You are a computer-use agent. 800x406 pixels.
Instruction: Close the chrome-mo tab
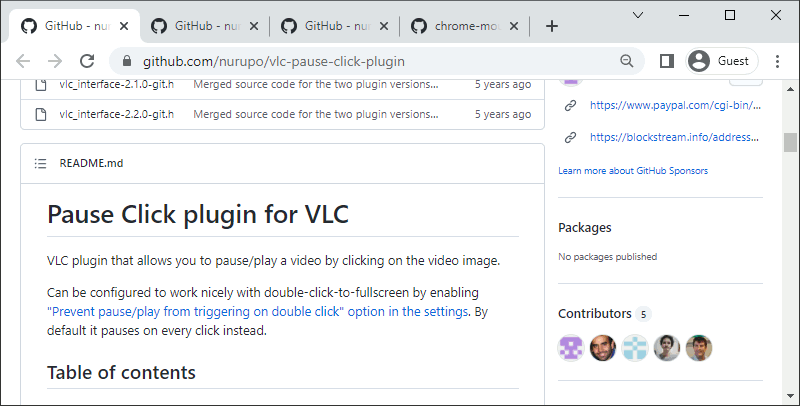coord(514,26)
